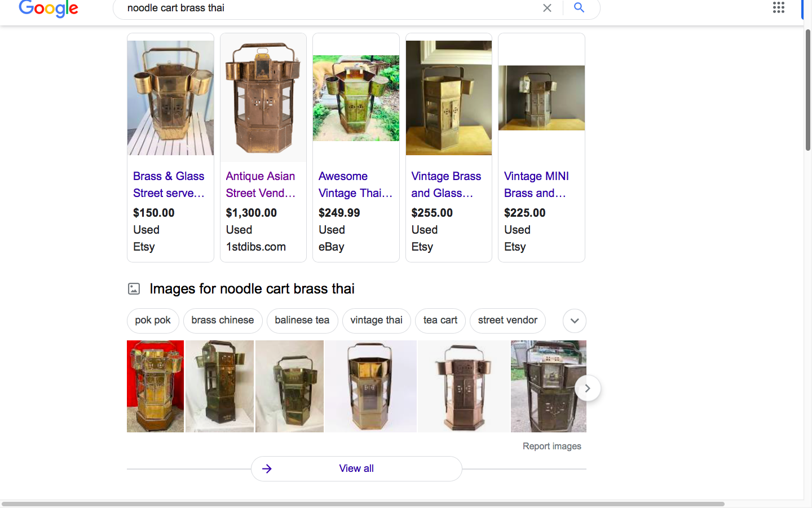Clear the search box text
The height and width of the screenshot is (508, 812).
(x=547, y=8)
